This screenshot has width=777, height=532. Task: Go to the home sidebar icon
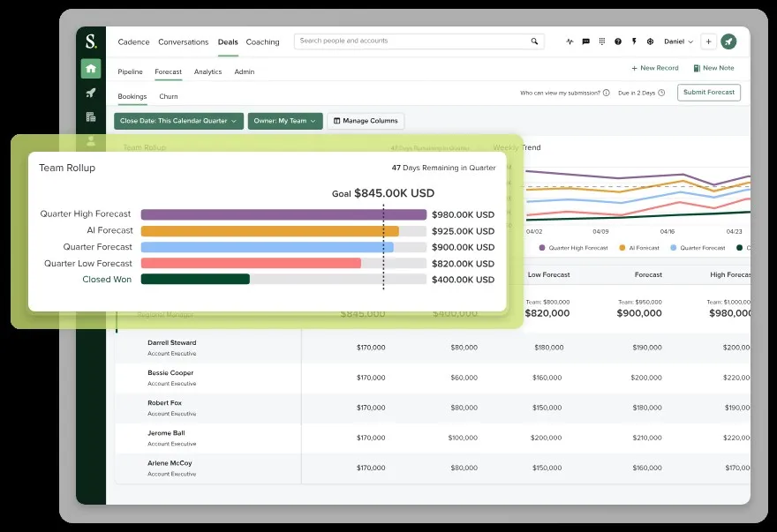[x=91, y=68]
